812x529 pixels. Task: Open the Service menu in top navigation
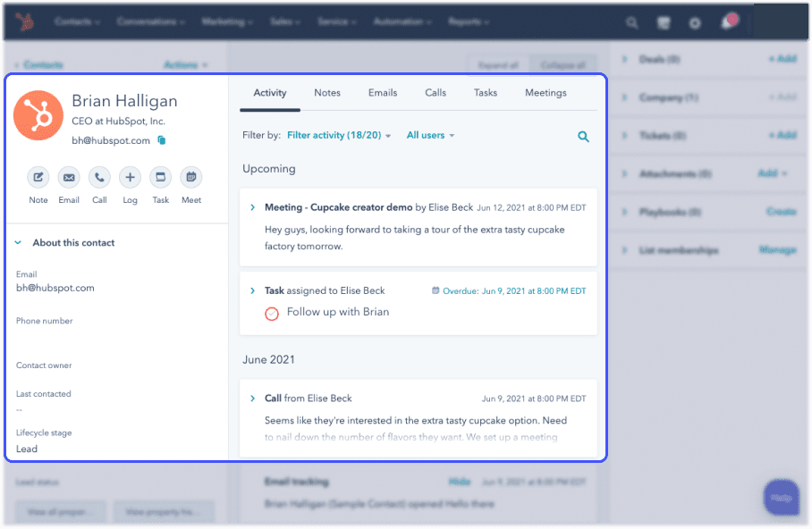[x=336, y=21]
